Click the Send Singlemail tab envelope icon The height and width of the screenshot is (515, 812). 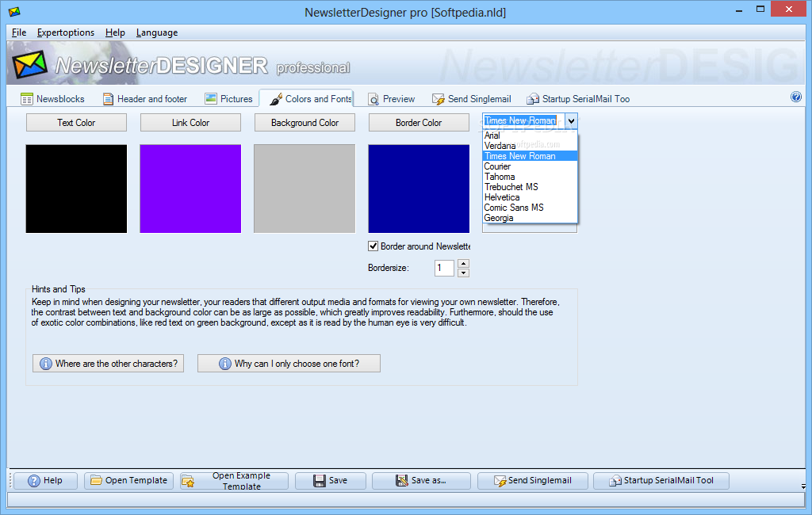pos(438,99)
